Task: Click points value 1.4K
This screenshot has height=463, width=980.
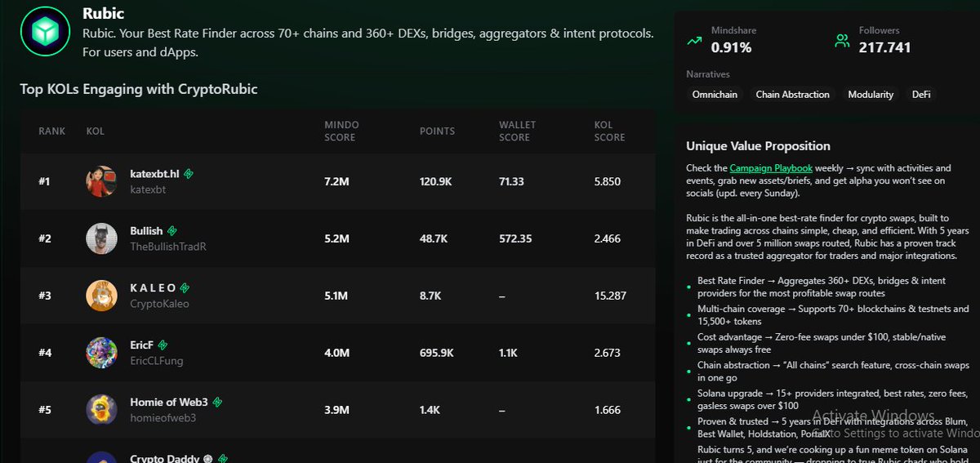Action: pyautogui.click(x=430, y=410)
